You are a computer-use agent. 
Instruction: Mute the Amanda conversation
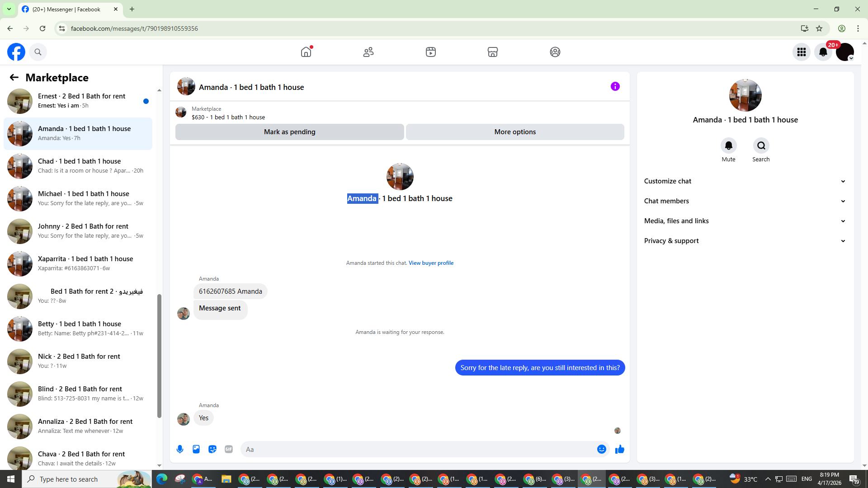coord(728,146)
